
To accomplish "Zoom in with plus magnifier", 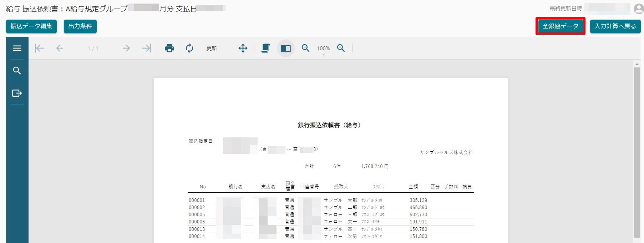I will point(341,48).
